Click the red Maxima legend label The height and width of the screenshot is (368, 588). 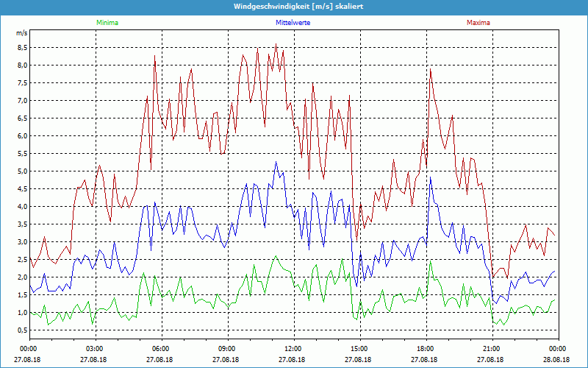(478, 23)
